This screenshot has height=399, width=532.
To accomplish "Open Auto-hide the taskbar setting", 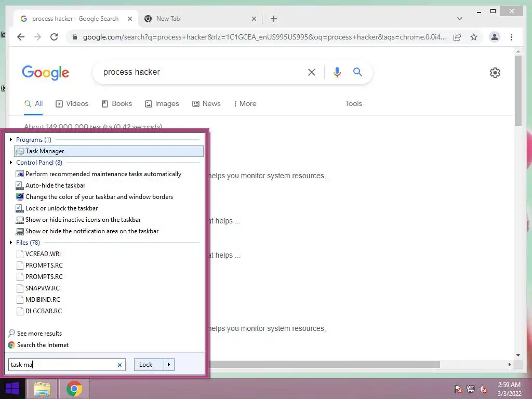I will pos(55,185).
